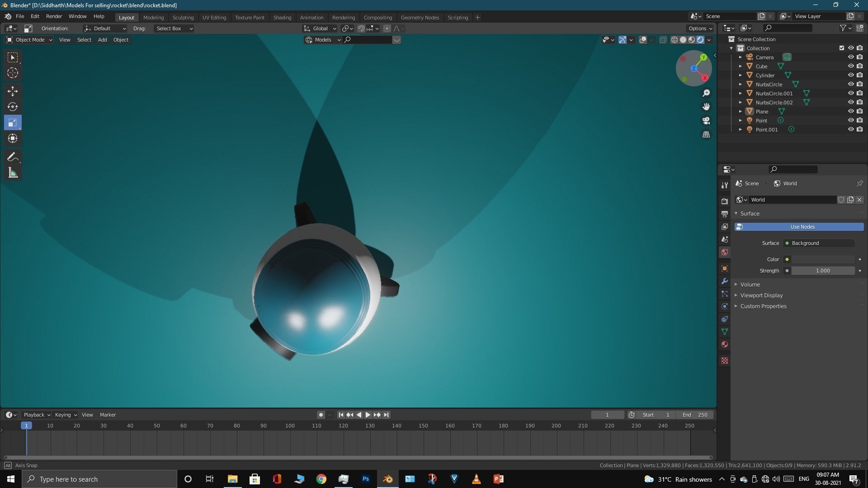Toggle camera view in viewport
The image size is (868, 488).
[x=706, y=121]
